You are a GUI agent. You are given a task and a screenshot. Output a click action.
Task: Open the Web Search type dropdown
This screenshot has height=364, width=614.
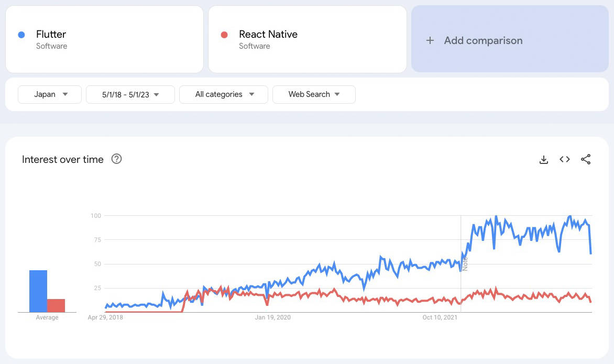point(314,94)
